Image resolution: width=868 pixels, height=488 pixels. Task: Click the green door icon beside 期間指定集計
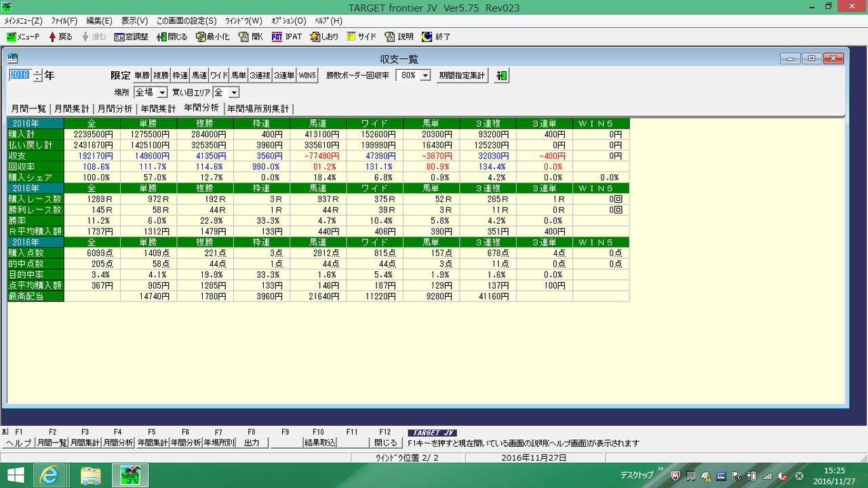point(501,76)
